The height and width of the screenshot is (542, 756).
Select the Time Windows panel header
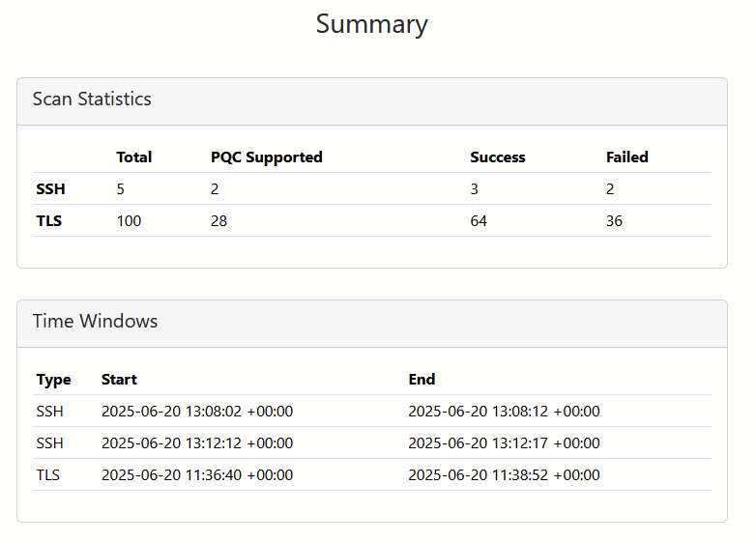point(95,322)
